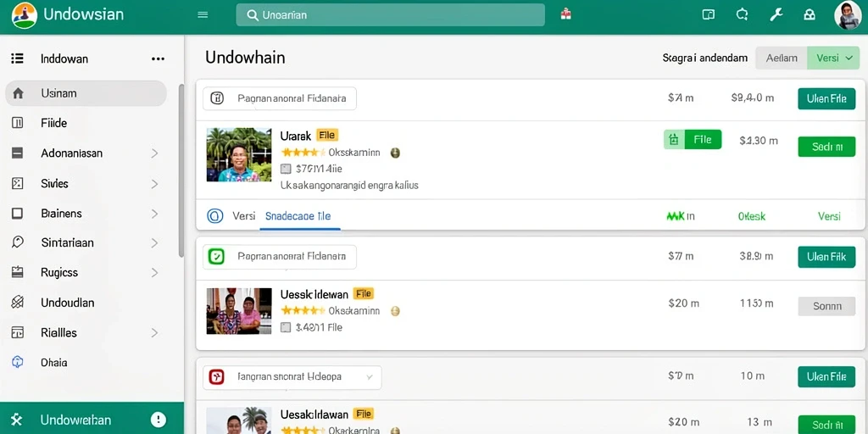Select the round Versi radio icon
The image size is (868, 434).
click(x=214, y=216)
